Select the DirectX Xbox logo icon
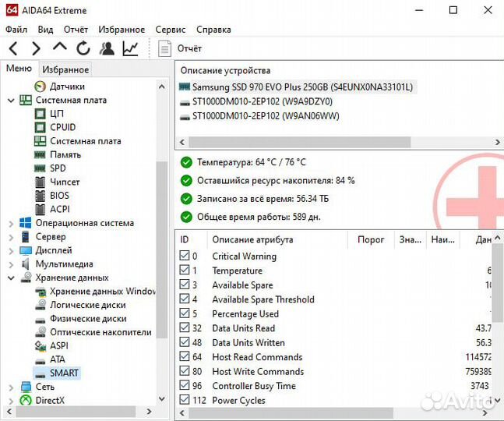The image size is (504, 421). click(x=26, y=400)
